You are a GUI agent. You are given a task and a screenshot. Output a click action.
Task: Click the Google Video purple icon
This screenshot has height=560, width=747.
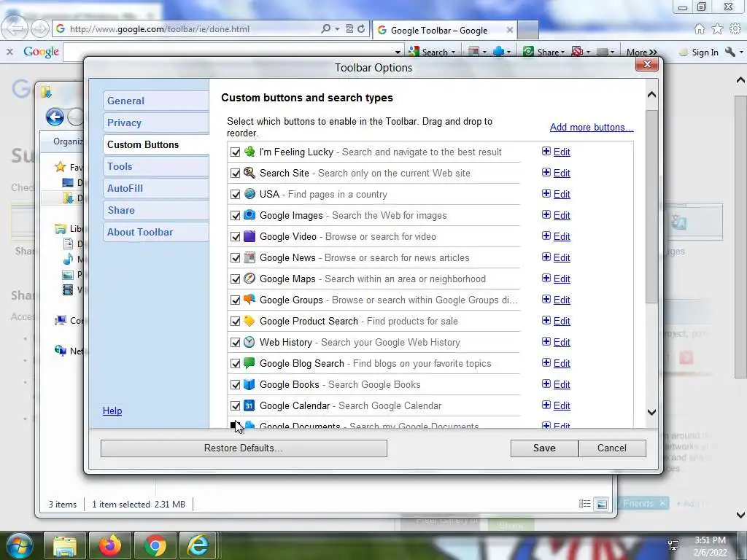(x=249, y=237)
